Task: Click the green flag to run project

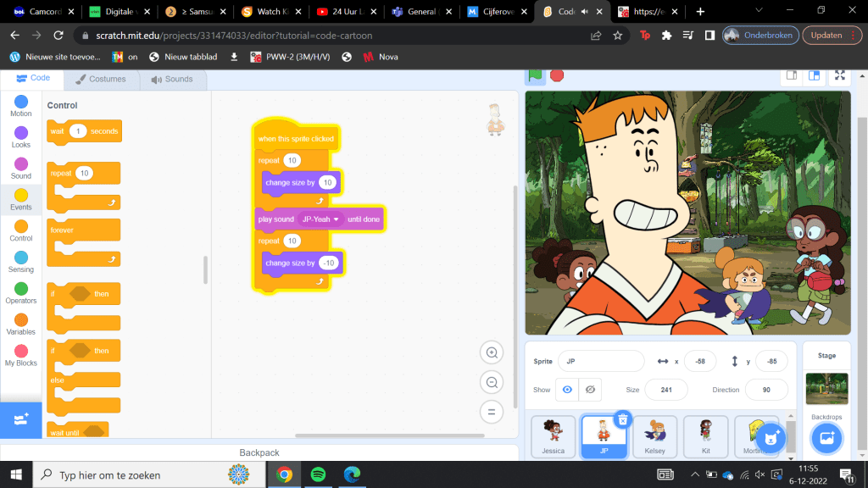Action: coord(536,75)
